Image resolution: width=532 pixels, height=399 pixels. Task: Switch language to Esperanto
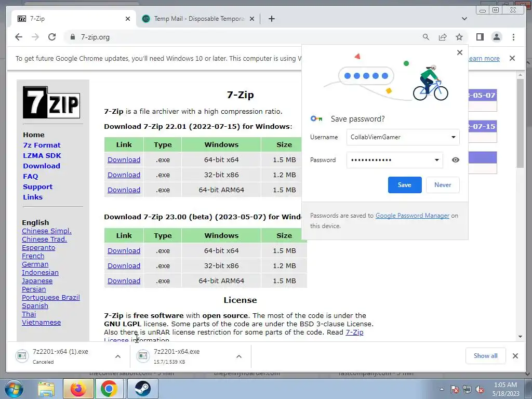point(38,248)
